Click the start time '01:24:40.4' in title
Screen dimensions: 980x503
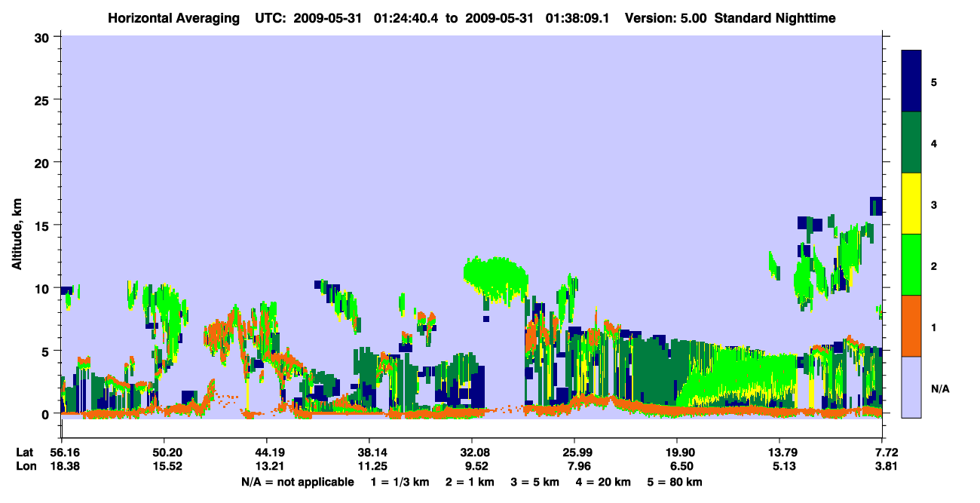(x=407, y=18)
